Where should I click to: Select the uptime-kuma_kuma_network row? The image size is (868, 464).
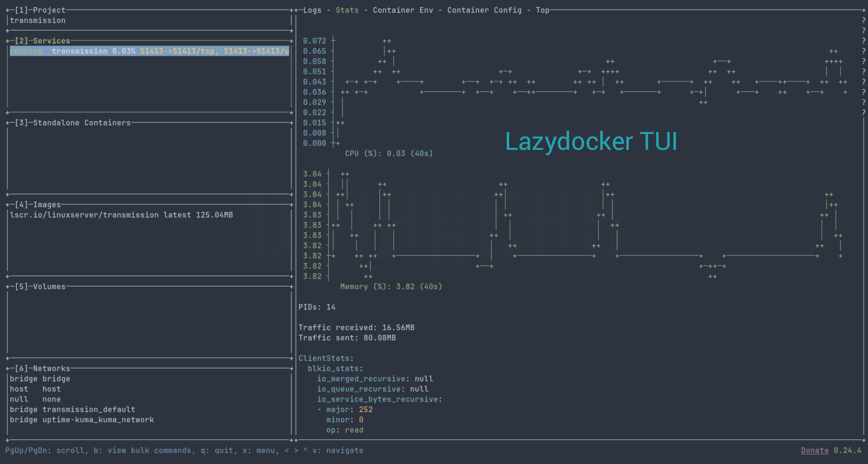pyautogui.click(x=82, y=420)
